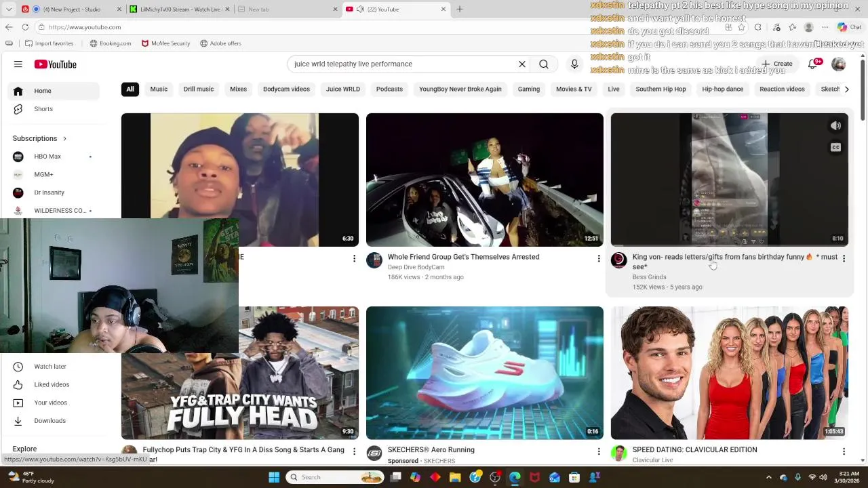Expand the Subscriptions section
The image size is (868, 488).
39,138
